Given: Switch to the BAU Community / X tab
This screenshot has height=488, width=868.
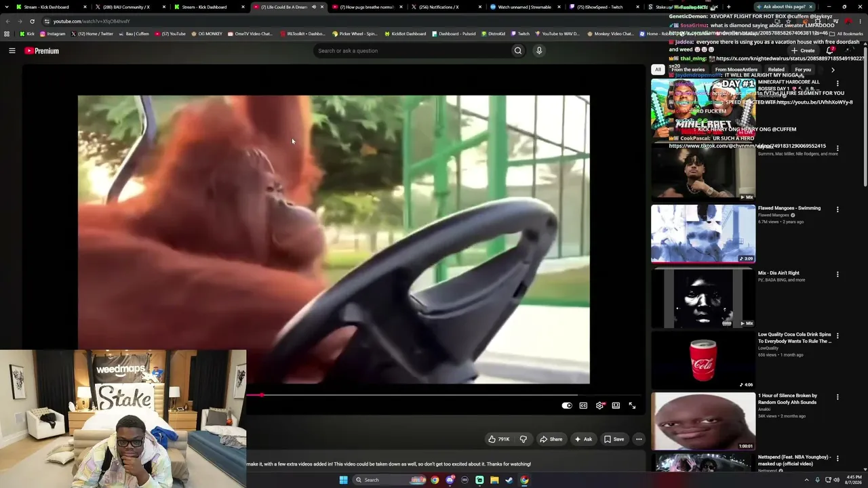Looking at the screenshot, I should pos(130,7).
